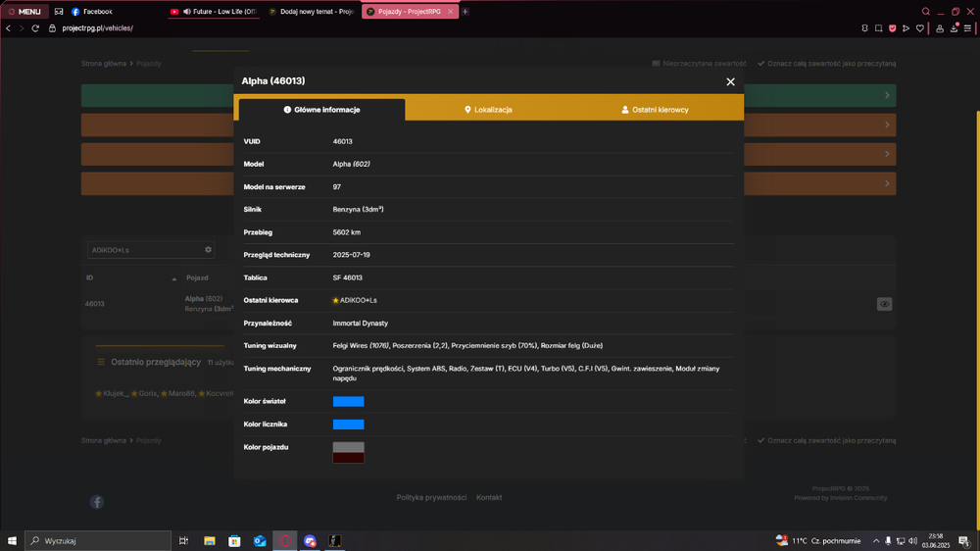This screenshot has width=980, height=551.
Task: Take a page snapshot
Action: (x=879, y=28)
